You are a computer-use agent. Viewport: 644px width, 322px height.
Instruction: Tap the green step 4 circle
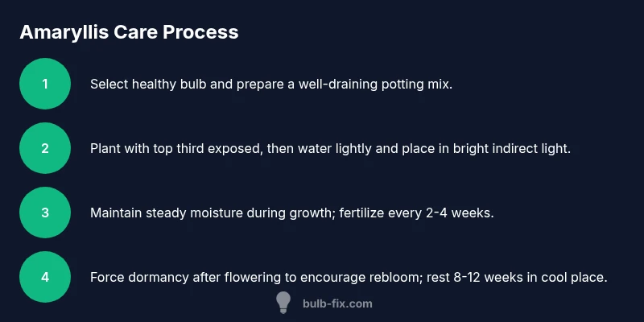[45, 277]
